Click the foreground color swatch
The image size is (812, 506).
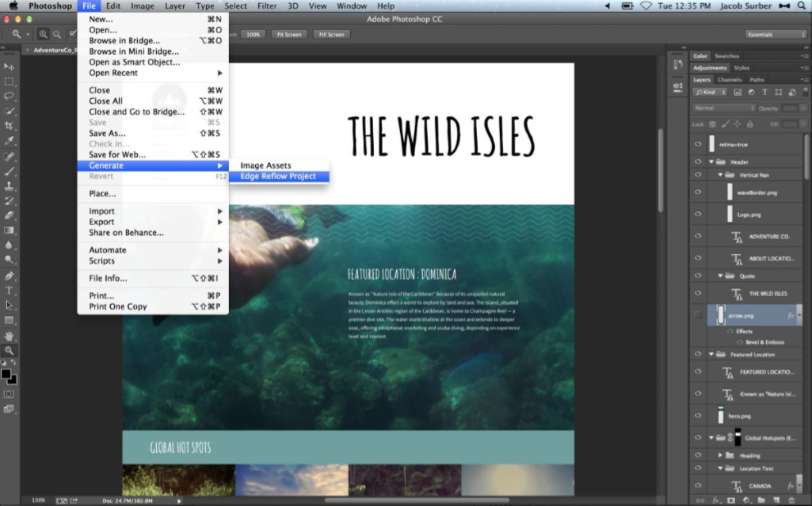coord(6,373)
